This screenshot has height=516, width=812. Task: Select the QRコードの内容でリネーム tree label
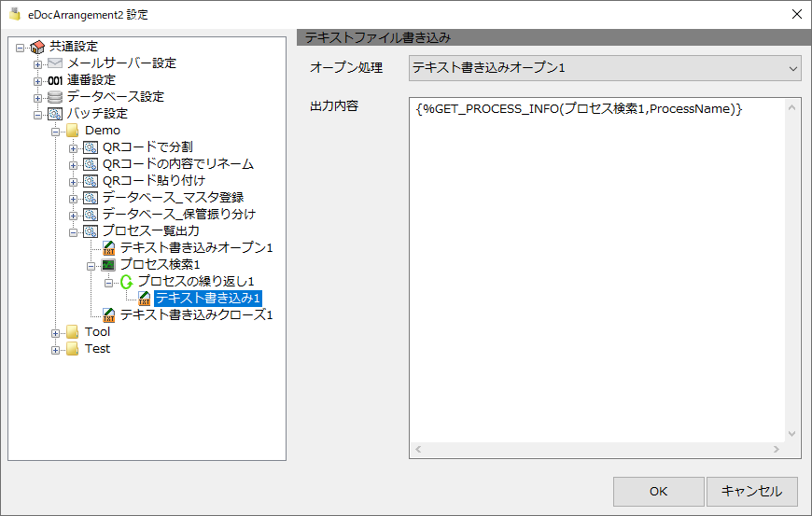pyautogui.click(x=178, y=164)
